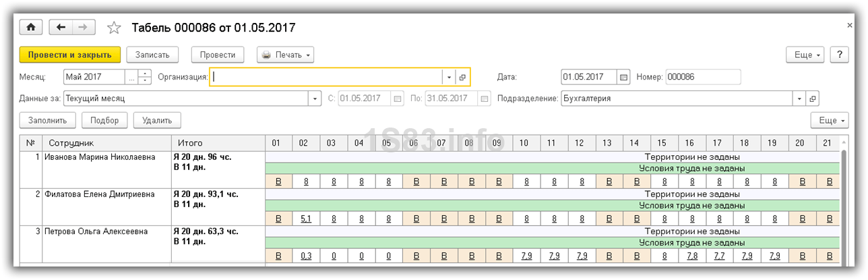Click the Дата field 01.05.2017

click(x=589, y=77)
